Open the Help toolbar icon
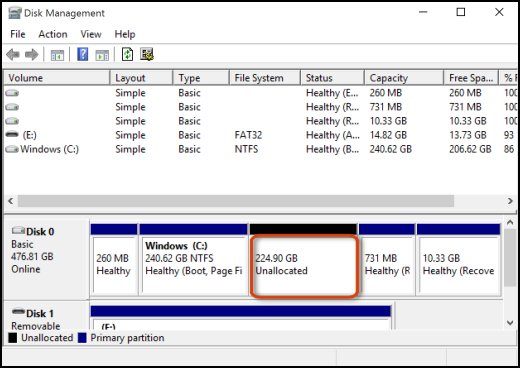520x368 pixels. [83, 54]
